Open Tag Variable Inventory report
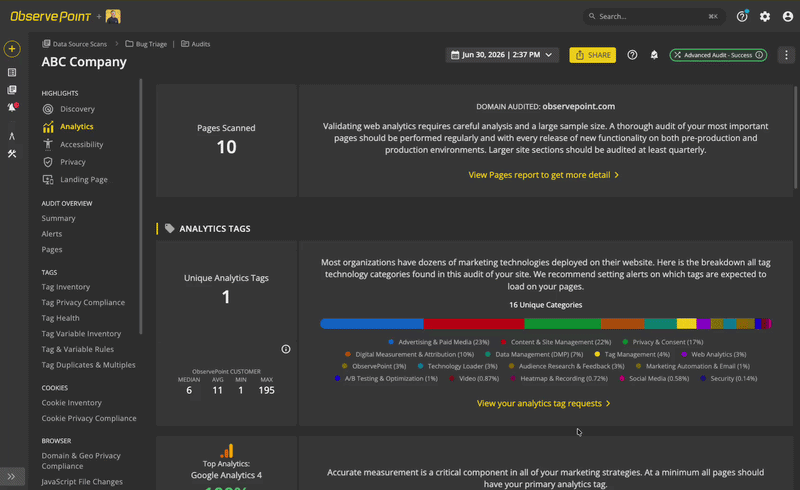Screen dimensions: 800x490 pos(81,334)
